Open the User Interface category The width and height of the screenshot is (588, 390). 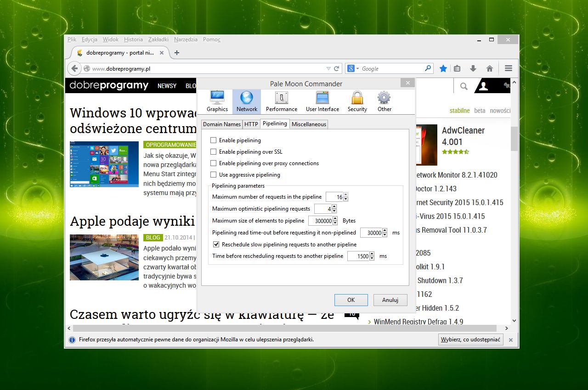[x=322, y=101]
